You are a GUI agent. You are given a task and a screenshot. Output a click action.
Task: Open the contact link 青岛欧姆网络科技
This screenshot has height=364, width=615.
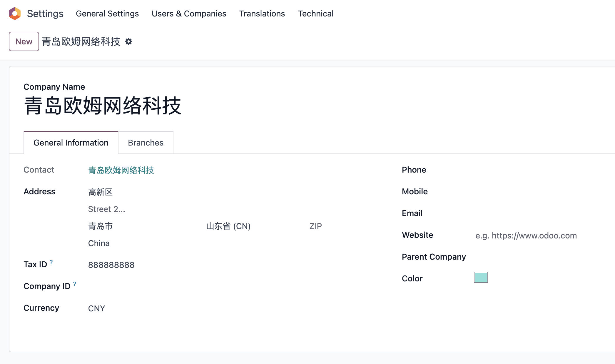121,170
